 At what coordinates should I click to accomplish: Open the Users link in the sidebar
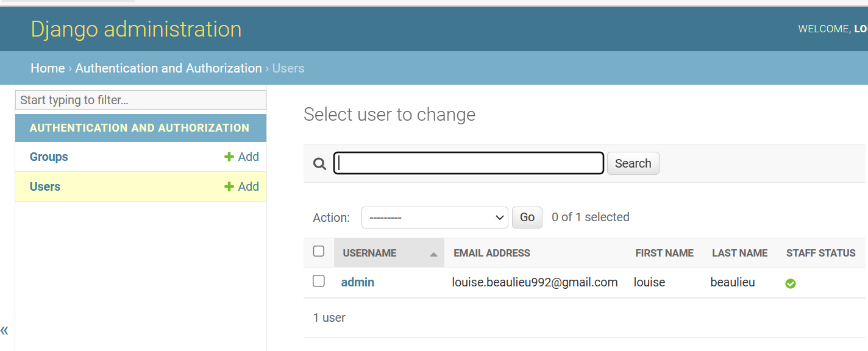click(x=45, y=186)
